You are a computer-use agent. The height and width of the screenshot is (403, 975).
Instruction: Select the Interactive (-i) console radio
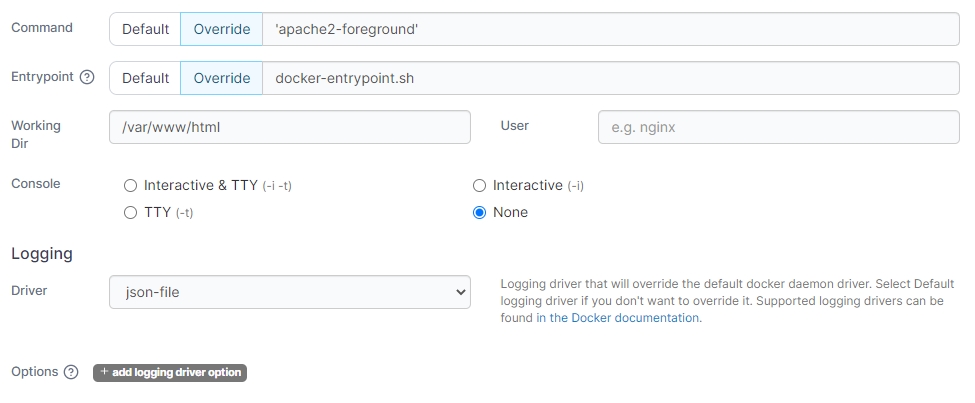tap(479, 186)
